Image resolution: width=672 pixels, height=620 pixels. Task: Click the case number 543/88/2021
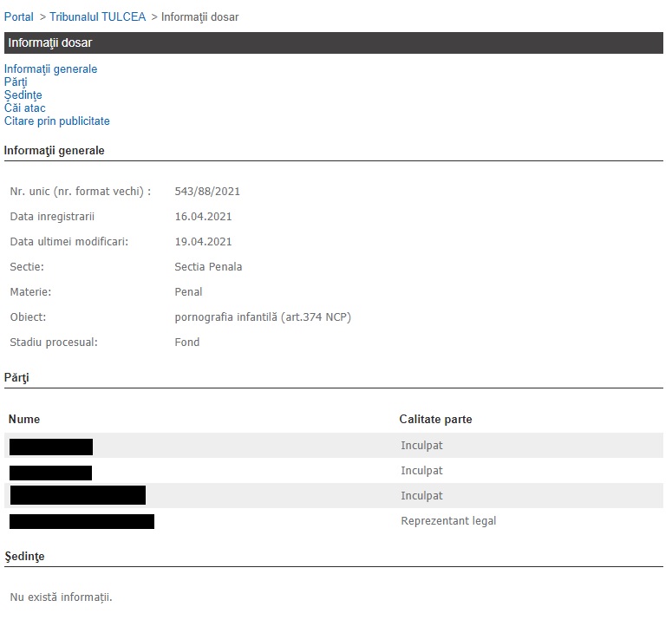206,192
